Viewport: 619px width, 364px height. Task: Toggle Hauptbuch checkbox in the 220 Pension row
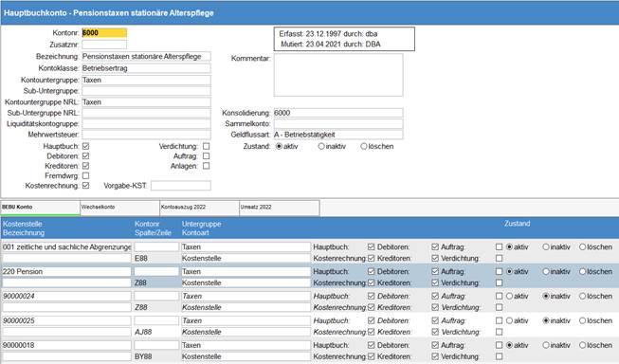pos(371,272)
